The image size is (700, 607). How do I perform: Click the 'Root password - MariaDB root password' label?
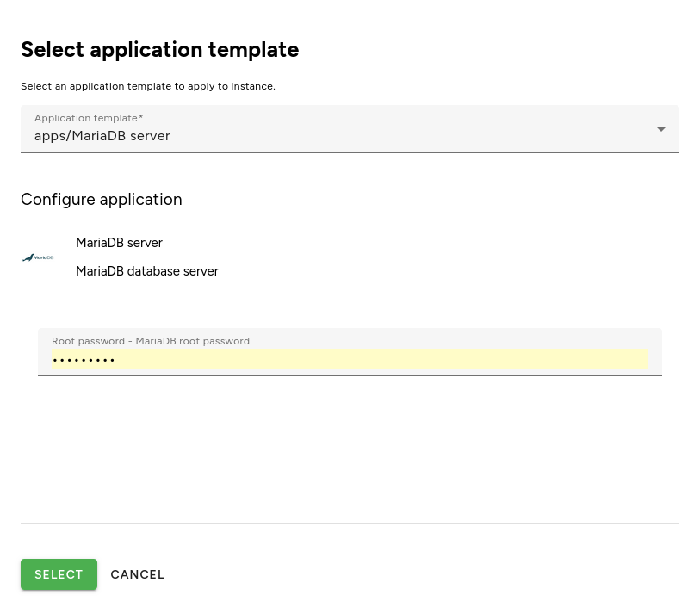point(151,341)
